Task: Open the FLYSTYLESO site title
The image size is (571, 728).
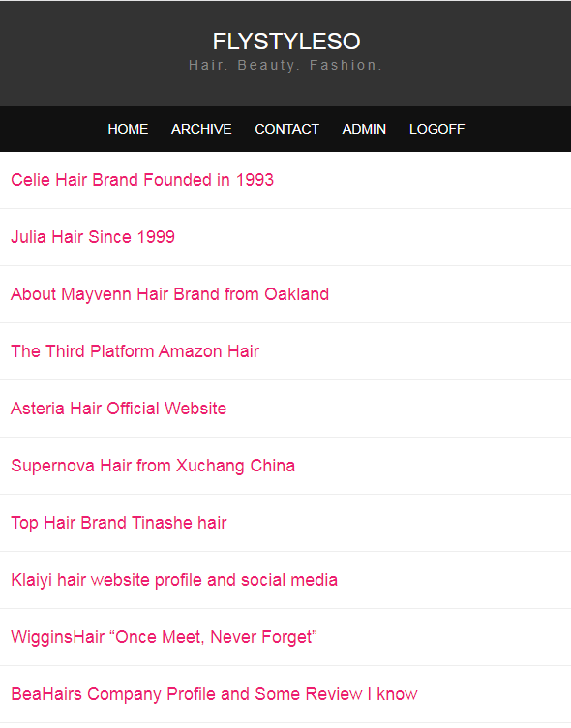Action: coord(286,42)
